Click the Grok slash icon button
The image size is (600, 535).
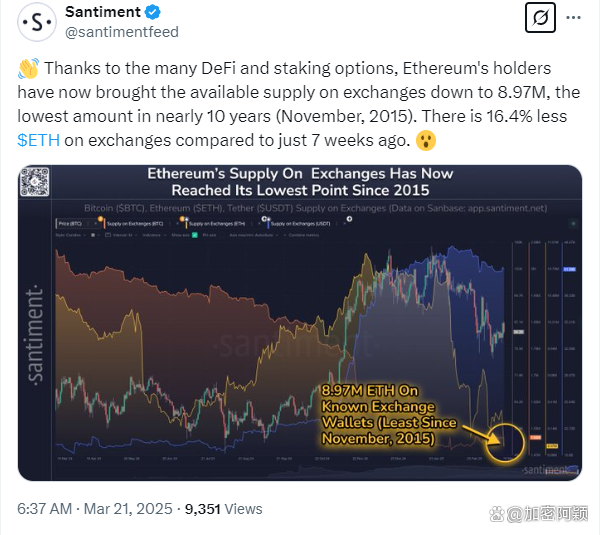[x=540, y=18]
